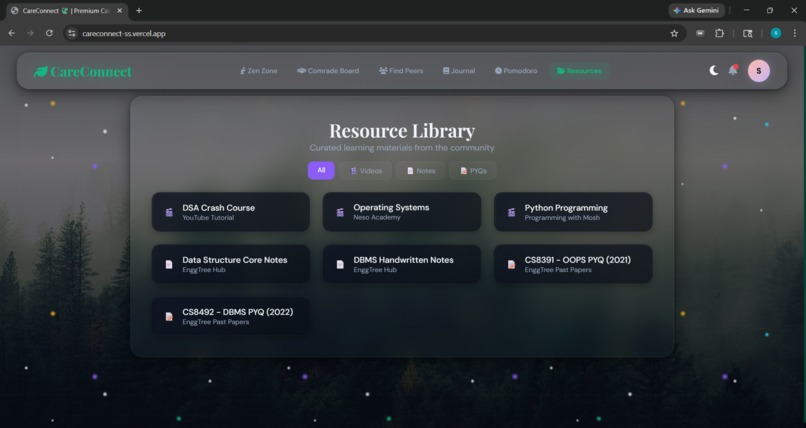Screen dimensions: 806x428
Task: Click the browser back arrow
Action: click(x=12, y=33)
